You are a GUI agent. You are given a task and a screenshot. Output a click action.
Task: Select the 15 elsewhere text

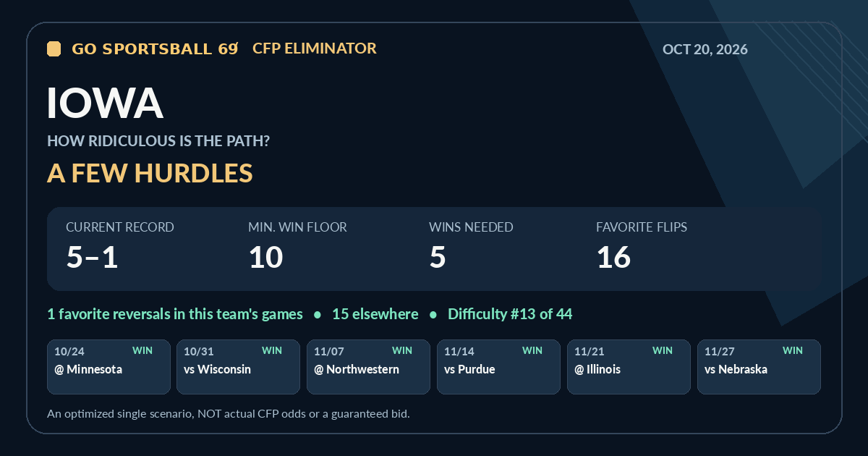click(375, 314)
